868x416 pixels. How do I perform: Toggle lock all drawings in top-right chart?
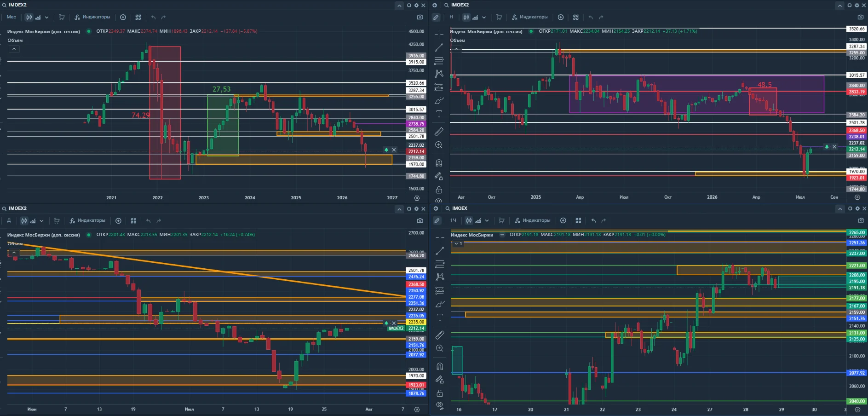point(439,190)
